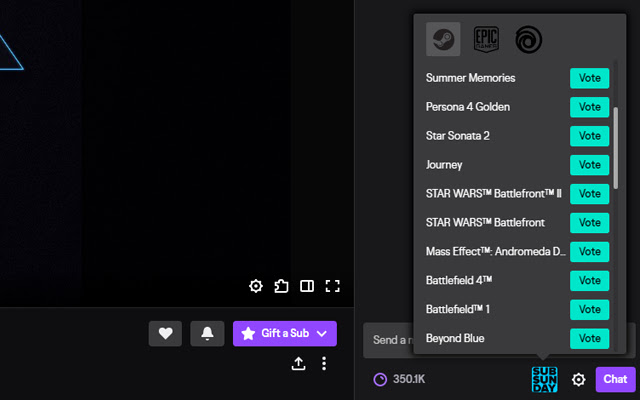Open player extensions puzzle icon
Screen dimensions: 640x400
pos(281,286)
